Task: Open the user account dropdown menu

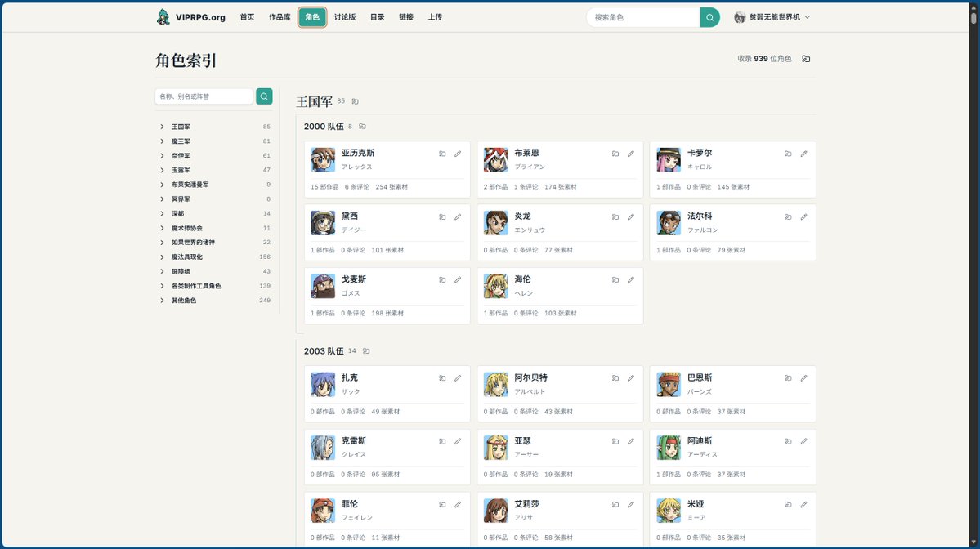Action: point(772,17)
